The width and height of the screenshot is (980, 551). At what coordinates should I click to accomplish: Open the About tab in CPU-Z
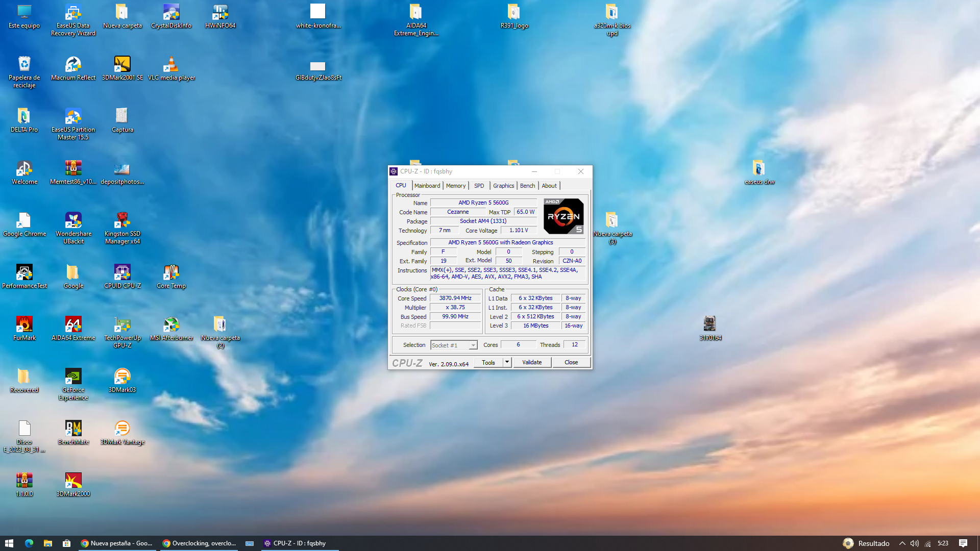coord(549,186)
